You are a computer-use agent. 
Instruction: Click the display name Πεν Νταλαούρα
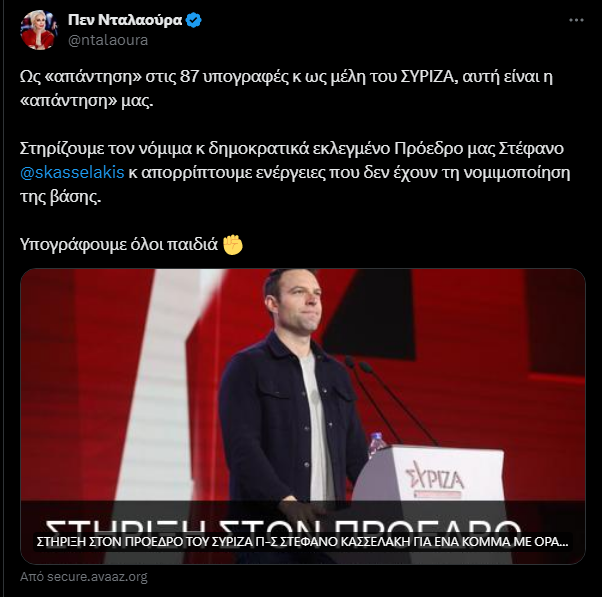click(x=125, y=20)
